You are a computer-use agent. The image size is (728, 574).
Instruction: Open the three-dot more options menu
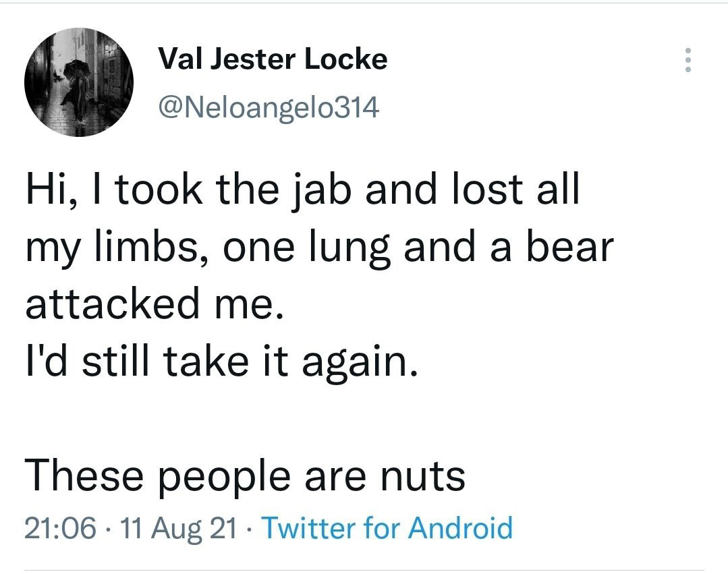(688, 60)
